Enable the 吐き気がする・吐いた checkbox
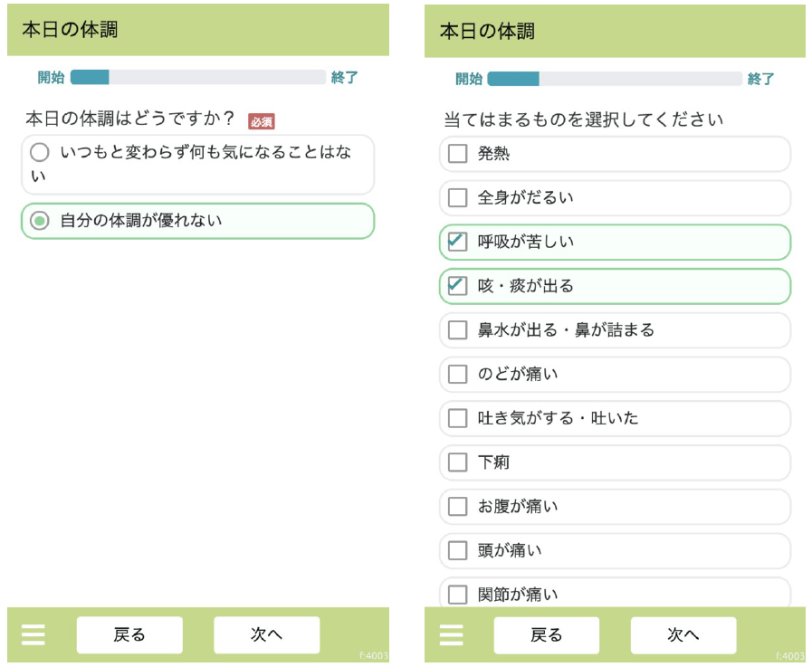Screen dimensions: 812x667 click(x=458, y=418)
